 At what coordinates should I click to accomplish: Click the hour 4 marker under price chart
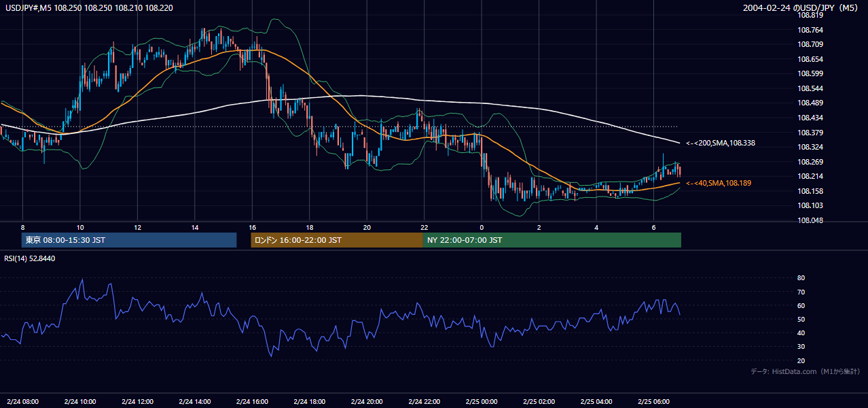tap(597, 227)
